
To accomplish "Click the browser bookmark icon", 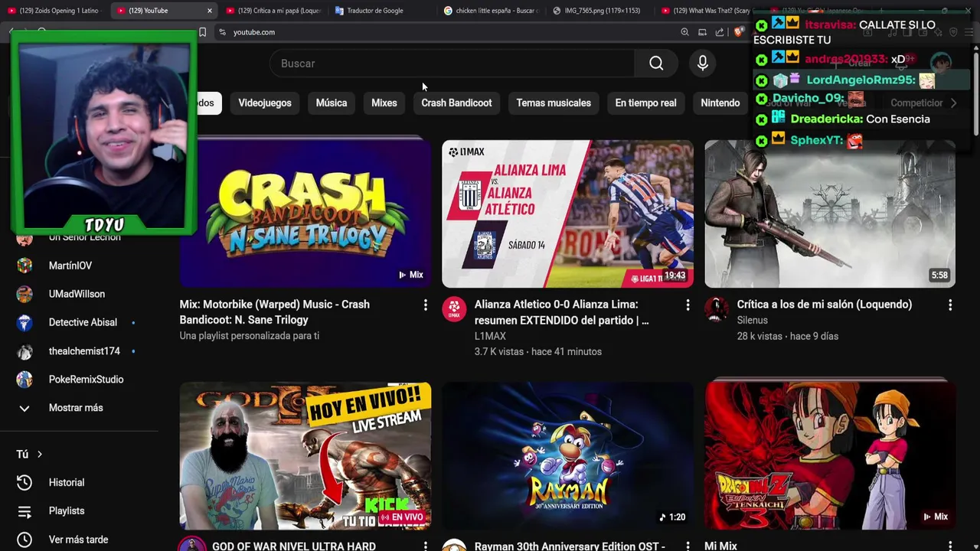I will (x=202, y=32).
